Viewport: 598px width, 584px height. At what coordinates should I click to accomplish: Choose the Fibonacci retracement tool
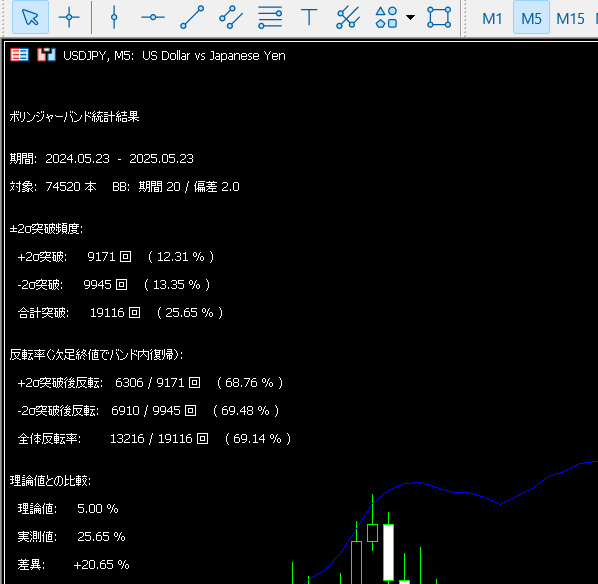click(x=270, y=17)
